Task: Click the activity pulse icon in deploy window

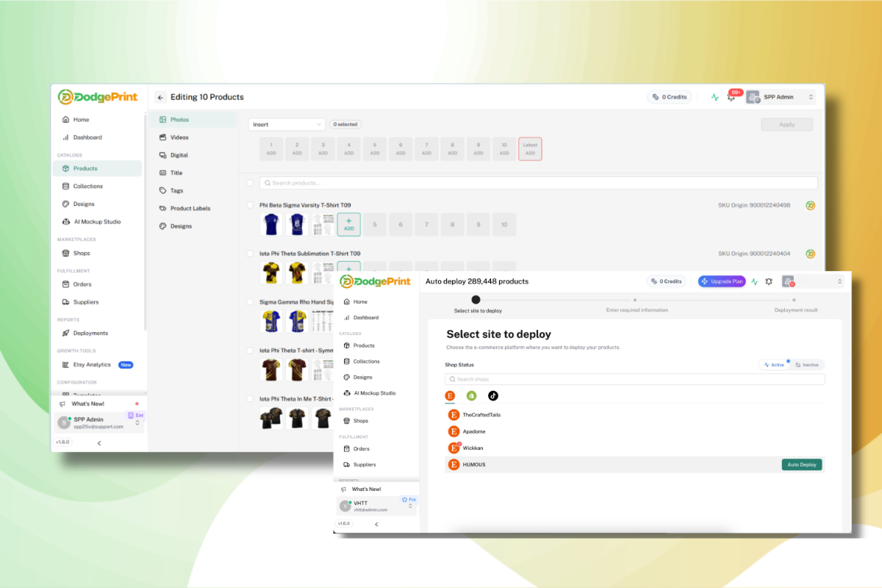Action: click(754, 282)
